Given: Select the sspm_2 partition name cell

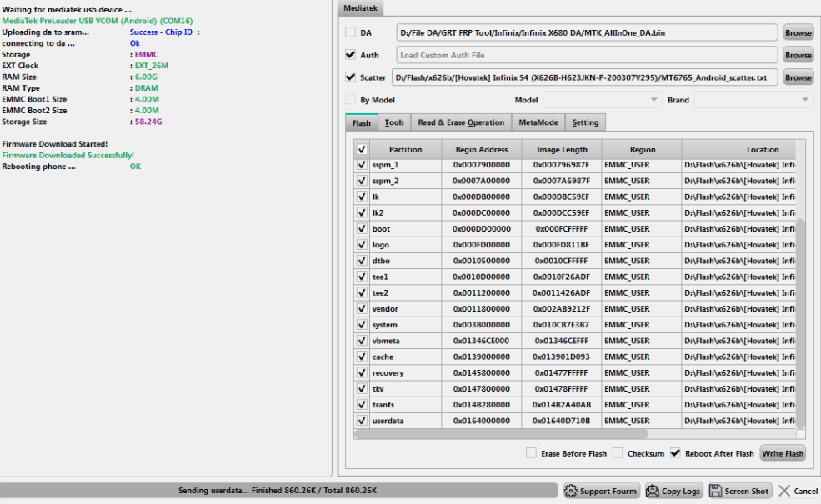Looking at the screenshot, I should coord(405,181).
